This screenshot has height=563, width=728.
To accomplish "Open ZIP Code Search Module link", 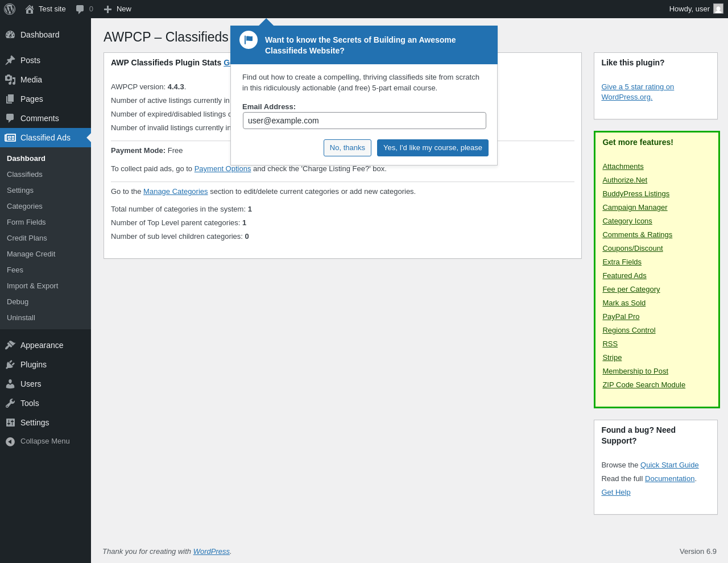I will pos(644,385).
